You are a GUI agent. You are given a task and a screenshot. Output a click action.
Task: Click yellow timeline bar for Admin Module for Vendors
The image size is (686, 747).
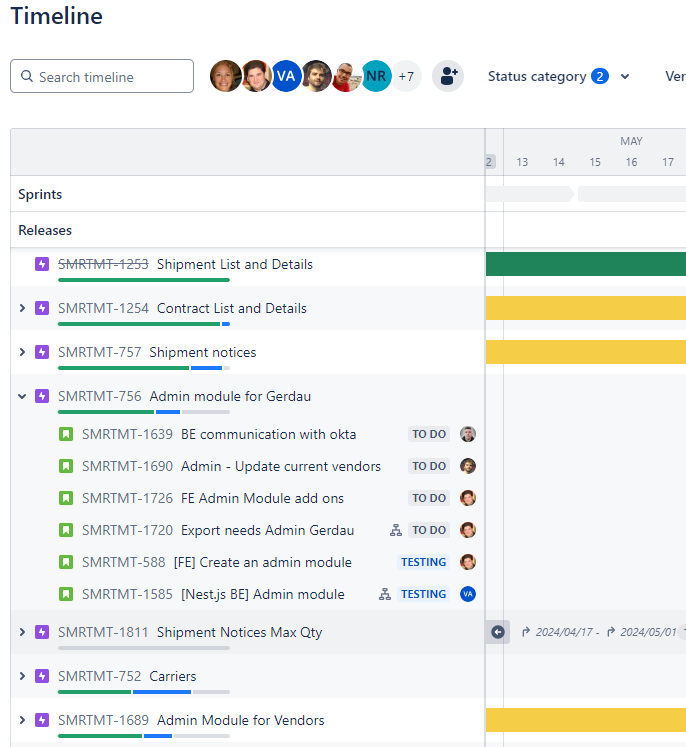coord(586,720)
